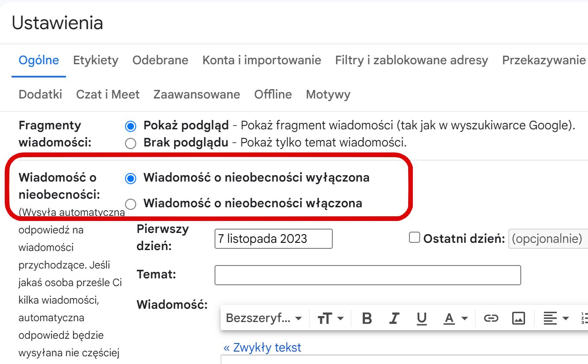This screenshot has width=588, height=364.
Task: Insert a link with the chain icon
Action: click(491, 318)
